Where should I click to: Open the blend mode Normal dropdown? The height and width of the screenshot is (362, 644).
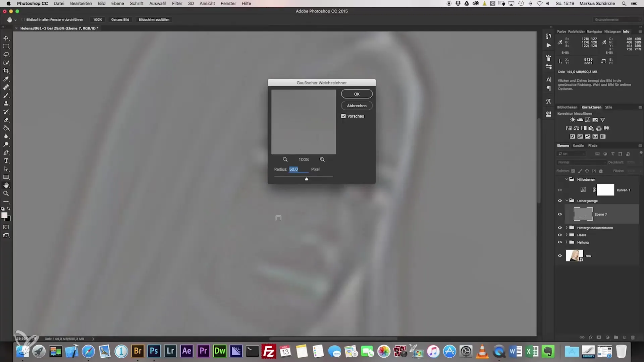click(x=581, y=162)
